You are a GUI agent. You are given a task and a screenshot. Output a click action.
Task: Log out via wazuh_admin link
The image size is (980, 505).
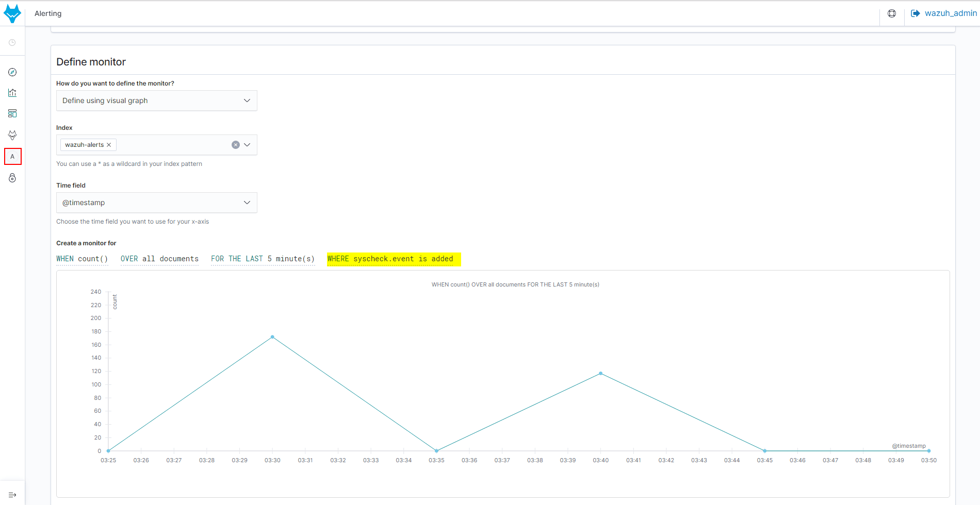click(x=944, y=13)
